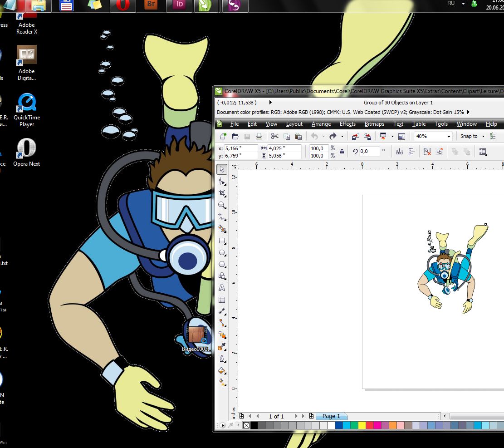Select the QuickTime Player desktop shortcut
The width and height of the screenshot is (504, 448).
tap(27, 110)
